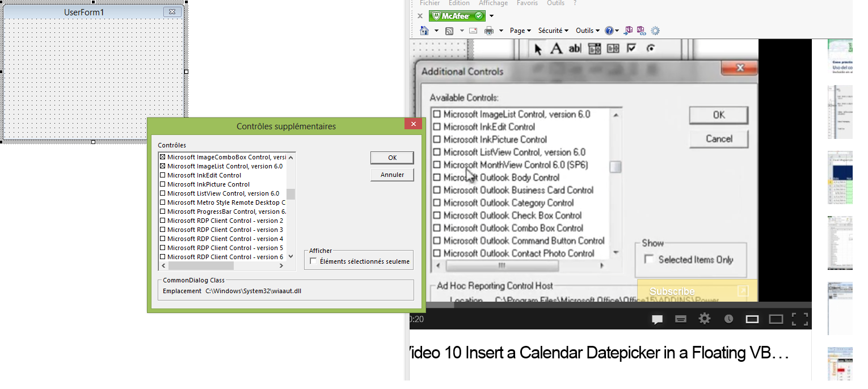Open the Print icon dropdown arrow

501,31
